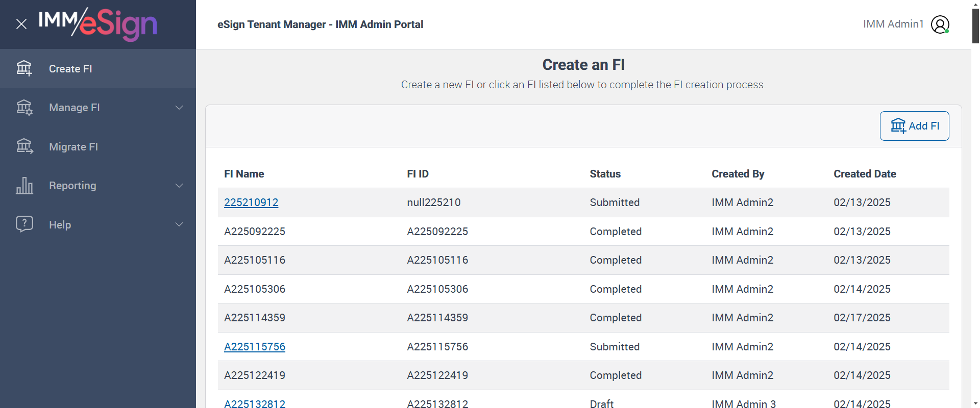The height and width of the screenshot is (408, 980).
Task: Select the Create FI menu item
Action: pyautogui.click(x=70, y=69)
